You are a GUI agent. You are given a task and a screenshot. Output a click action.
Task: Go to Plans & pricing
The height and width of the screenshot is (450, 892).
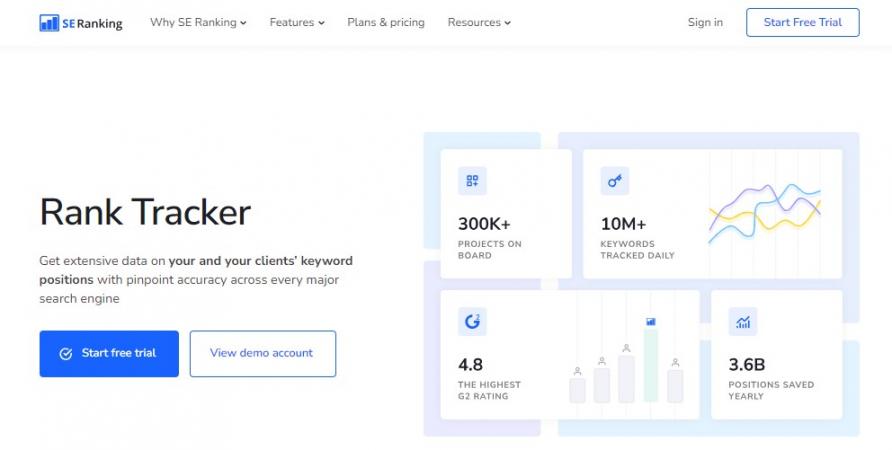[386, 22]
